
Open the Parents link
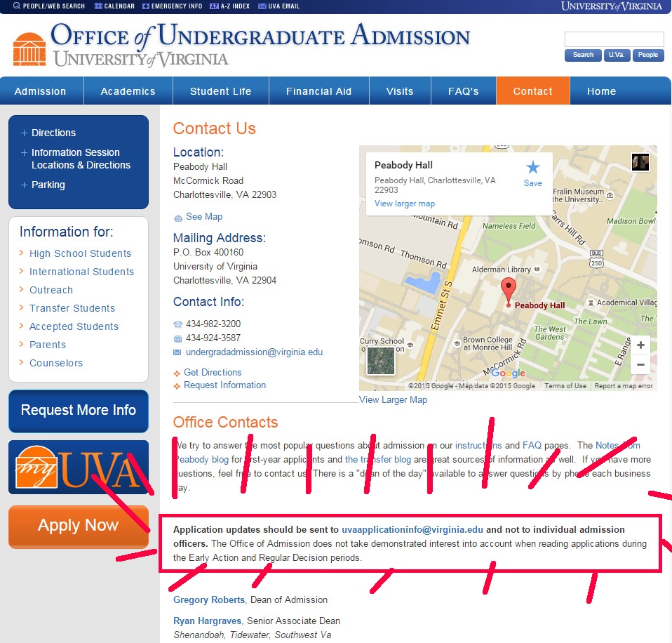pos(48,345)
